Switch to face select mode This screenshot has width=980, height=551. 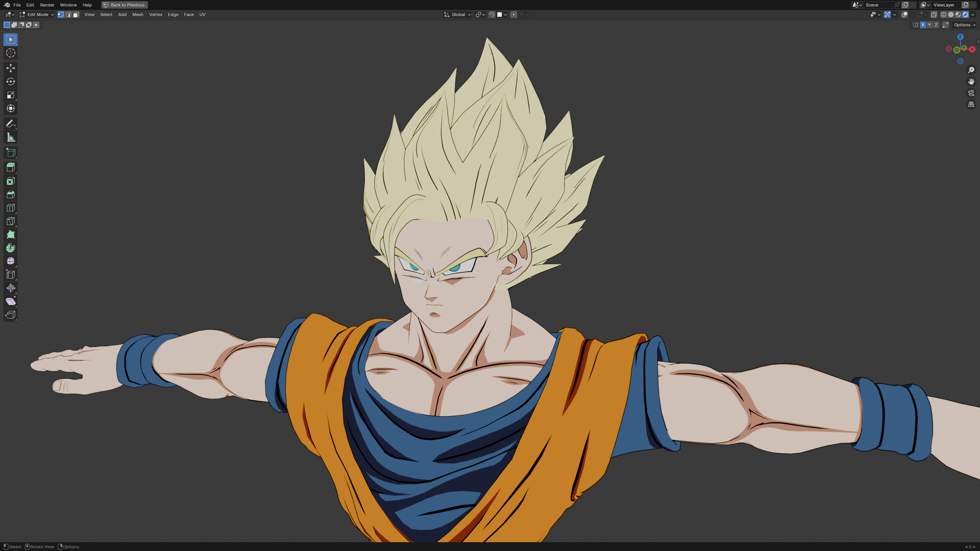tap(76, 15)
